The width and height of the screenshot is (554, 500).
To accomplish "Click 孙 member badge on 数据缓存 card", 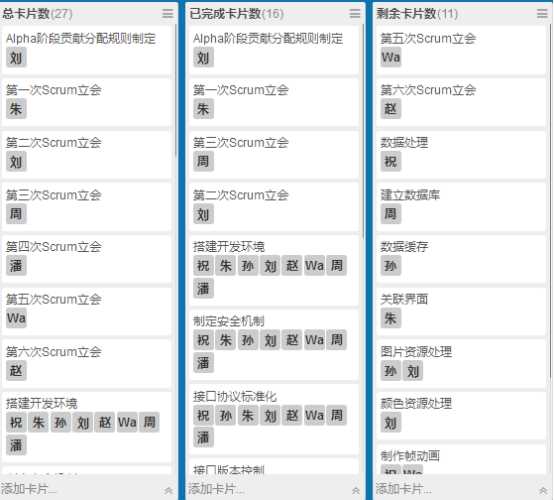I will tap(391, 266).
